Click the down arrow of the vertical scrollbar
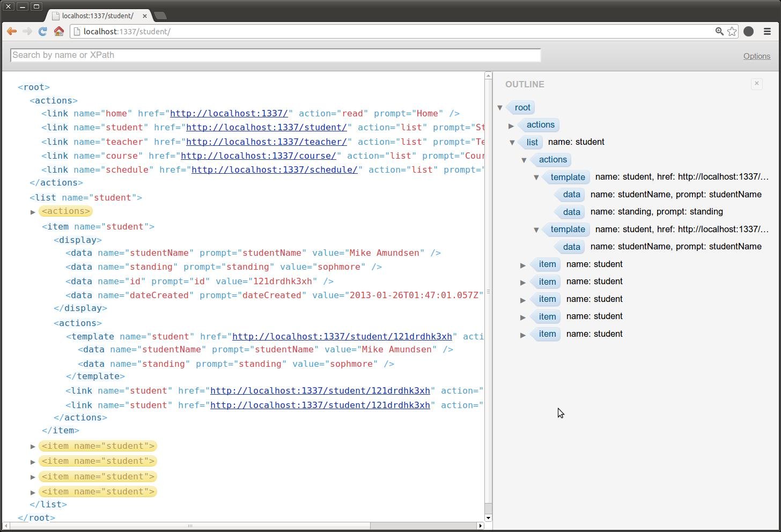Image resolution: width=781 pixels, height=532 pixels. (488, 518)
